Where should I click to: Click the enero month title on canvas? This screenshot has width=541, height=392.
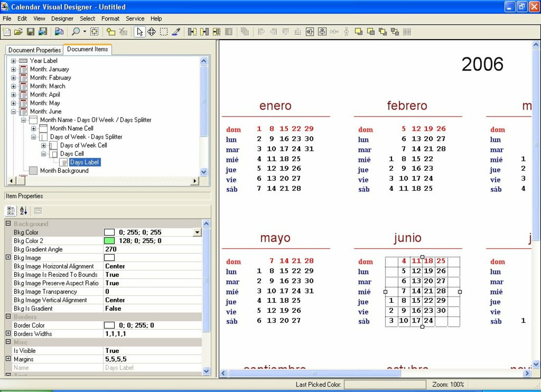point(275,105)
